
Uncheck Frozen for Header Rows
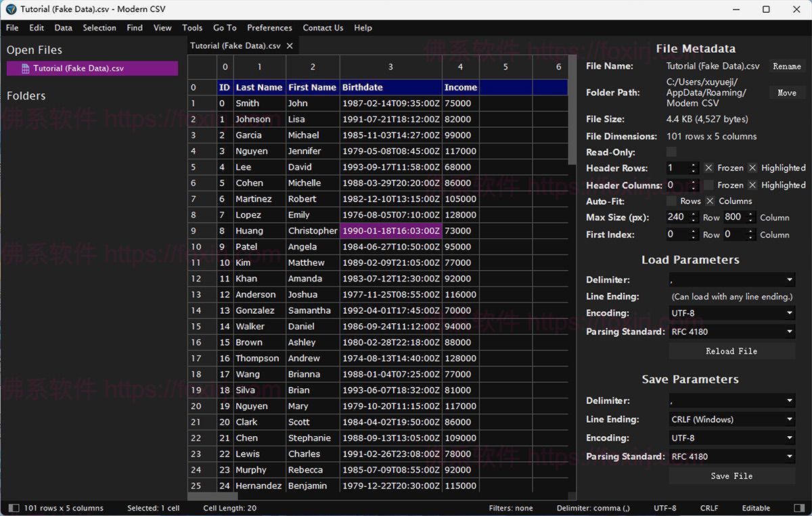(x=709, y=168)
